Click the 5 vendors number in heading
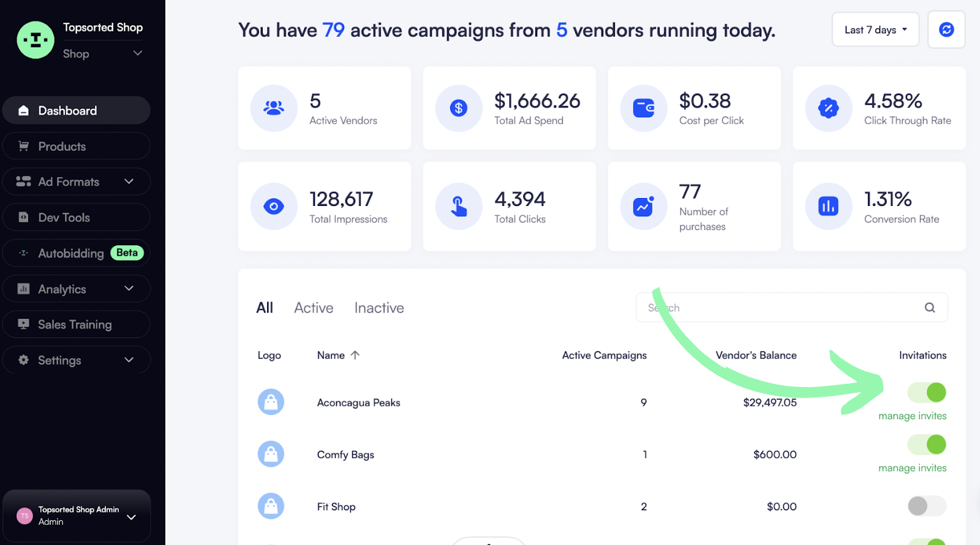 pos(562,30)
